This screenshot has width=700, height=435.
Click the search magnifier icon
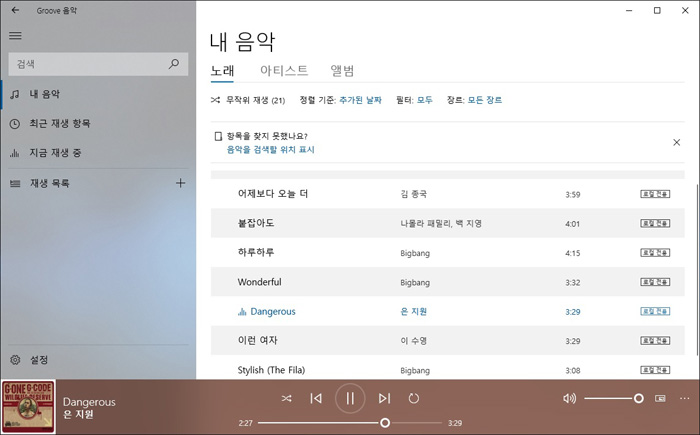[174, 64]
